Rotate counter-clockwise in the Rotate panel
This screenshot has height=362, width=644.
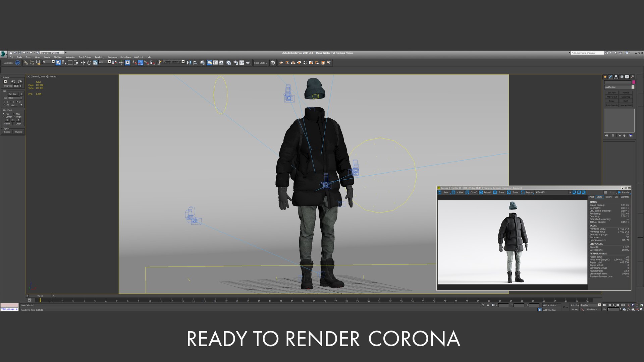[13, 81]
